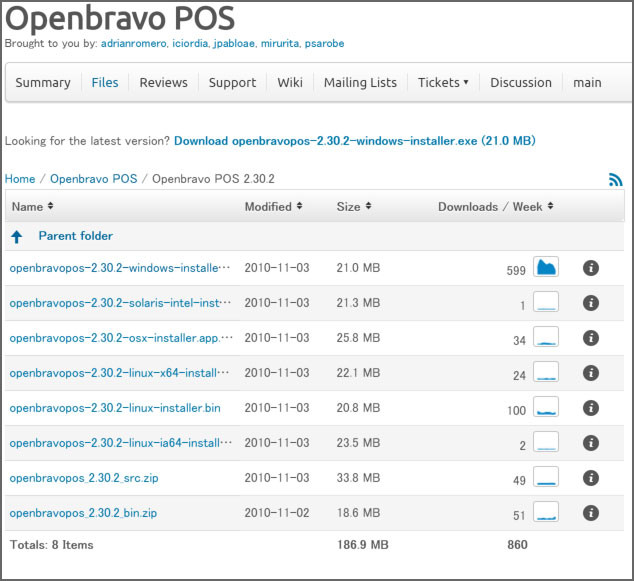Click the 'Totals: 8 Items' text
Viewport: 634px width, 581px height.
coord(51,545)
